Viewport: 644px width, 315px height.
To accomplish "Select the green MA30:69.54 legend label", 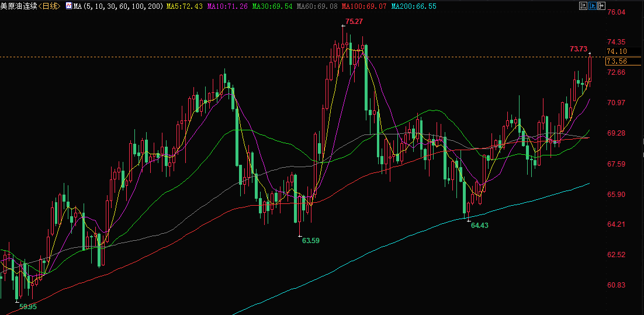I will pos(272,6).
